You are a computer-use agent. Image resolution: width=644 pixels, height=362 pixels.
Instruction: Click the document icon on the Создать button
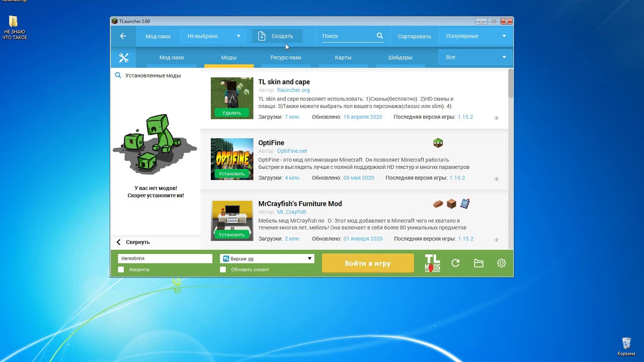click(261, 36)
